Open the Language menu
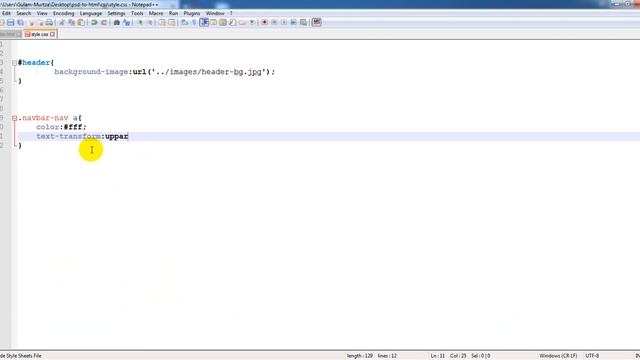 pos(91,13)
